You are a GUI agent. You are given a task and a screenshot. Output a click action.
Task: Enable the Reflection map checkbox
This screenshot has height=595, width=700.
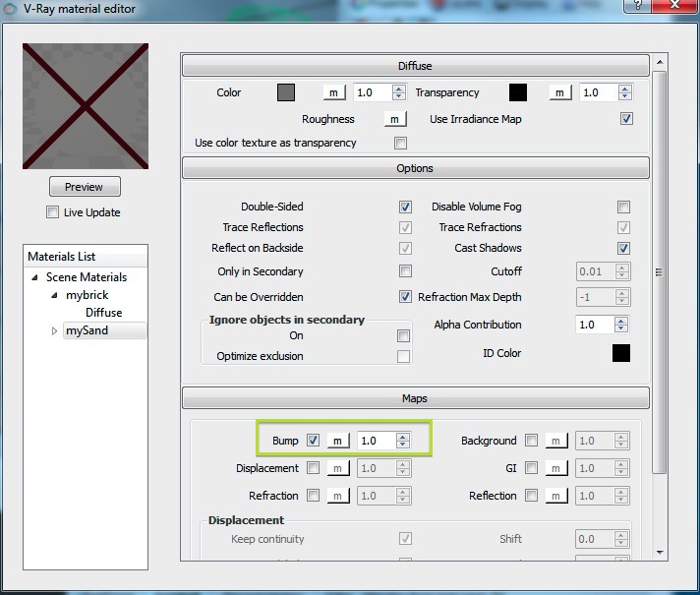[x=531, y=495]
